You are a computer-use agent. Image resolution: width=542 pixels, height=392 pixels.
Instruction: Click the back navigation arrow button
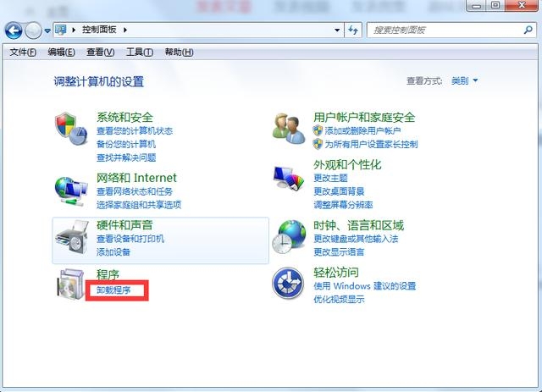click(14, 30)
